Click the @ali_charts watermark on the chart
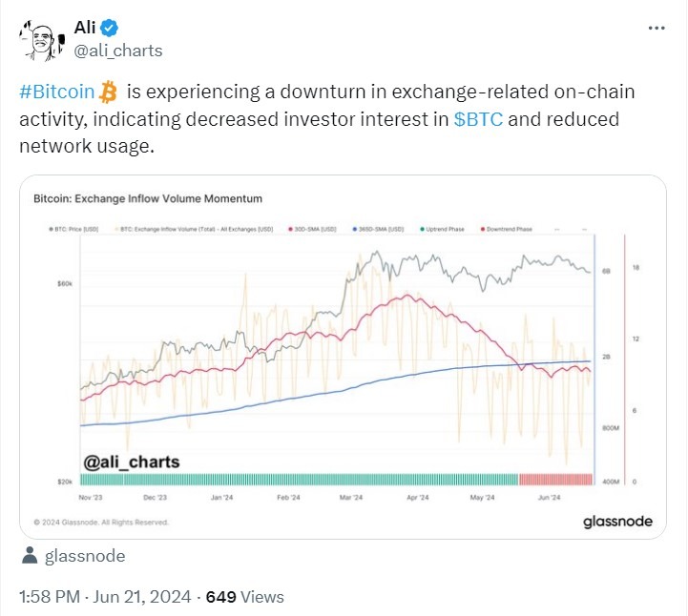688x616 pixels. point(131,462)
